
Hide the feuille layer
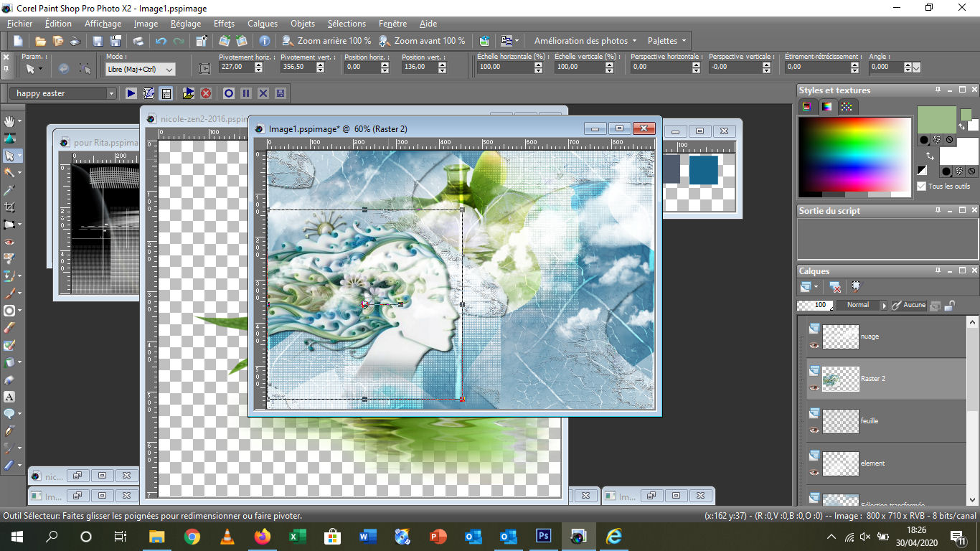(x=814, y=430)
